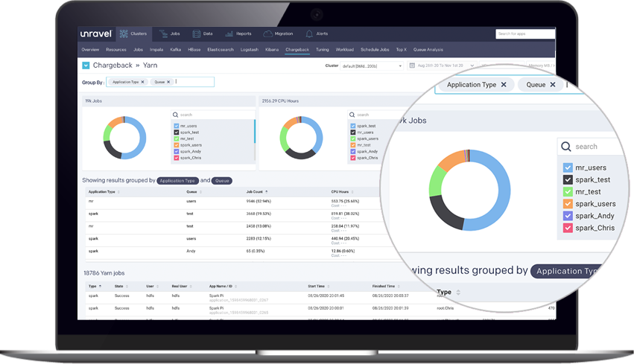Open the Impala tab
This screenshot has width=634, height=364.
coord(156,50)
